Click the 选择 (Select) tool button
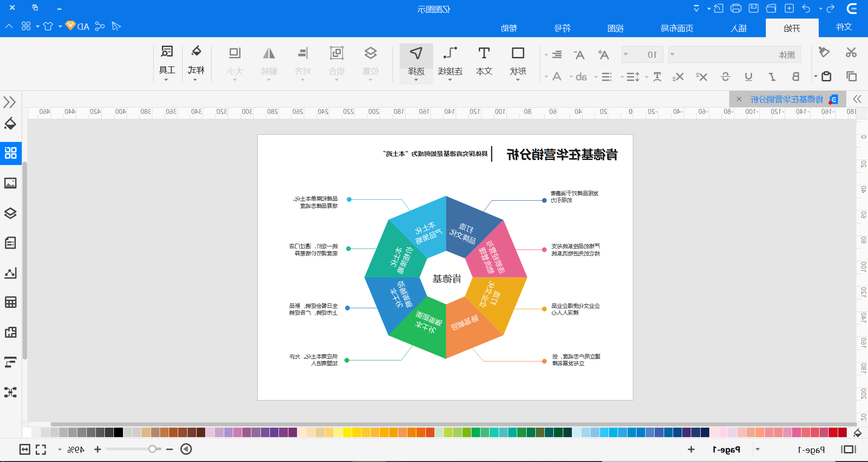Viewport: 868px width, 462px height. [x=416, y=63]
